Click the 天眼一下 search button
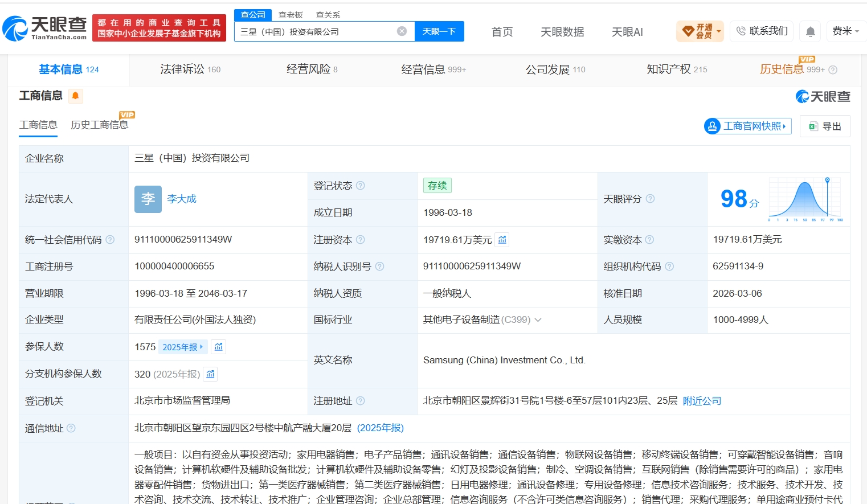 (x=439, y=31)
